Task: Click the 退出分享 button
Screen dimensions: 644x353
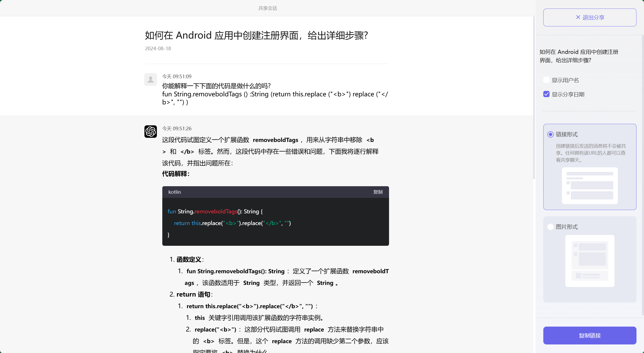Action: click(x=590, y=17)
